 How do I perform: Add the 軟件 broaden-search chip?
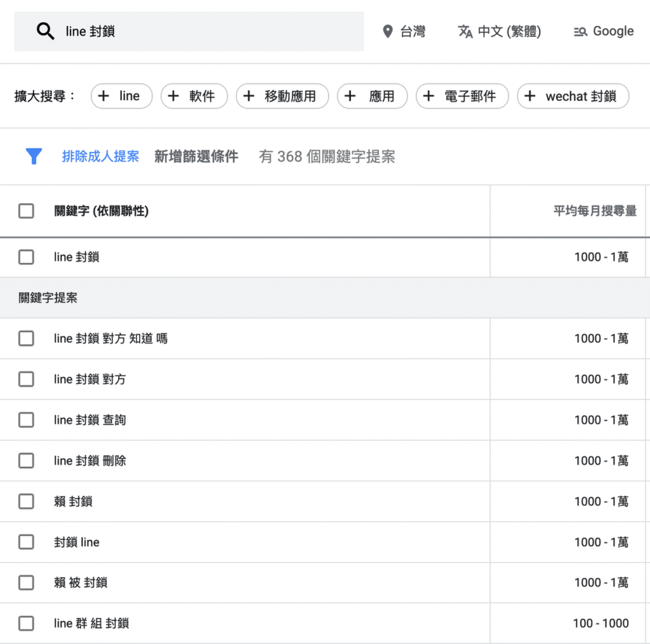pyautogui.click(x=194, y=96)
